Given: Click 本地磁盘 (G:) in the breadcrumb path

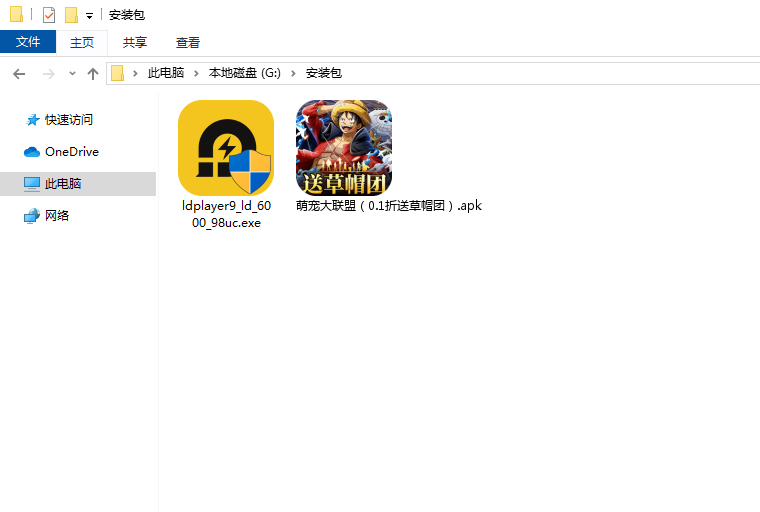Looking at the screenshot, I should pyautogui.click(x=244, y=73).
